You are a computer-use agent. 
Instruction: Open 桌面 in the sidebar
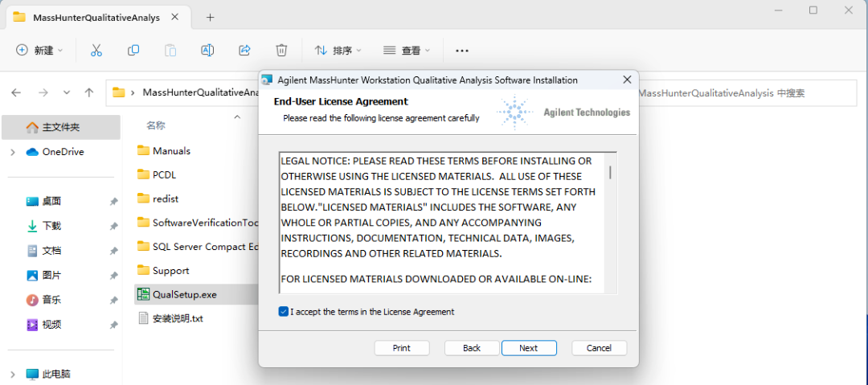[x=51, y=202]
